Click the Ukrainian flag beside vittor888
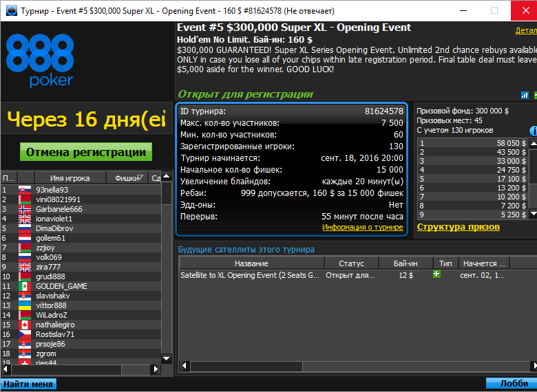This screenshot has width=537, height=392. point(25,305)
